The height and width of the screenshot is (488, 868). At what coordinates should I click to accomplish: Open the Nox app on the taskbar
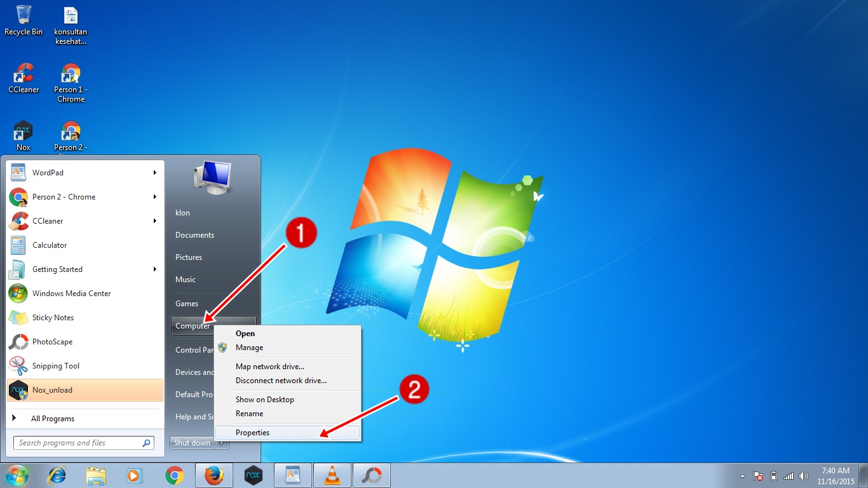pyautogui.click(x=254, y=475)
